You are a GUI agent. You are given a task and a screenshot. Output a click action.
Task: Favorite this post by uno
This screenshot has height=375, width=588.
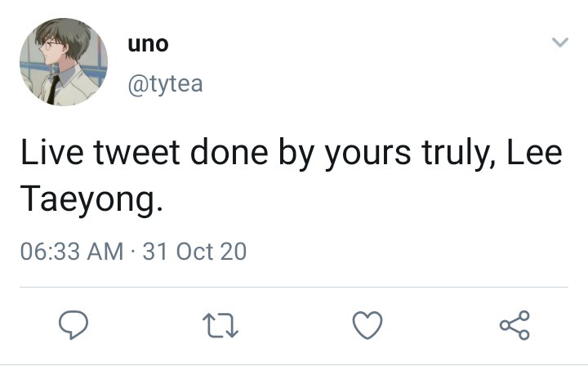(367, 324)
